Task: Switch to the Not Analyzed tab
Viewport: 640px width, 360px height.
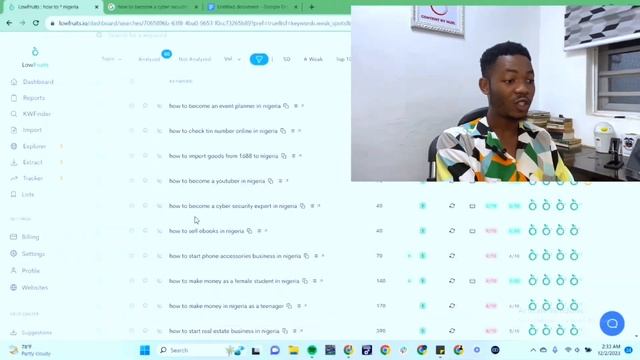Action: coord(195,59)
